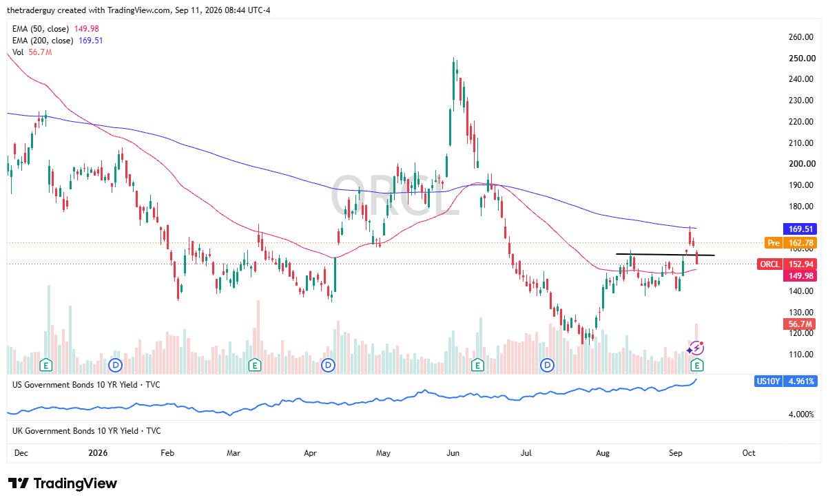The width and height of the screenshot is (828, 504).
Task: Click the 2026 year label on time axis
Action: [98, 453]
